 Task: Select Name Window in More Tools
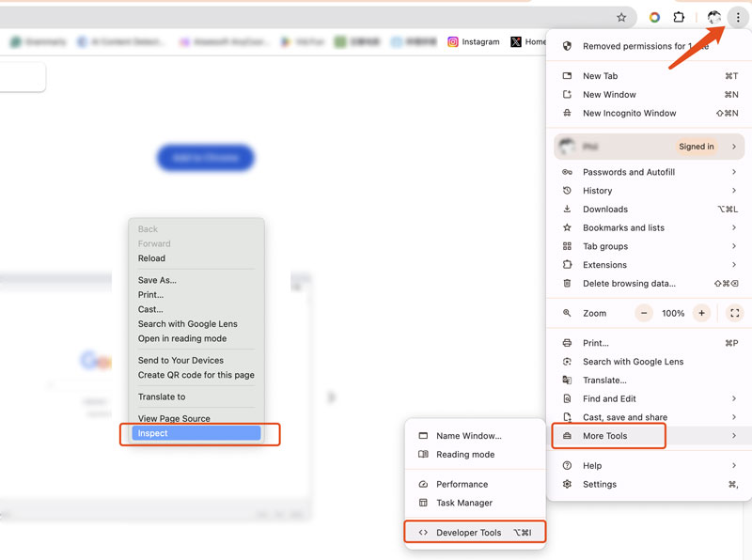[x=475, y=436]
